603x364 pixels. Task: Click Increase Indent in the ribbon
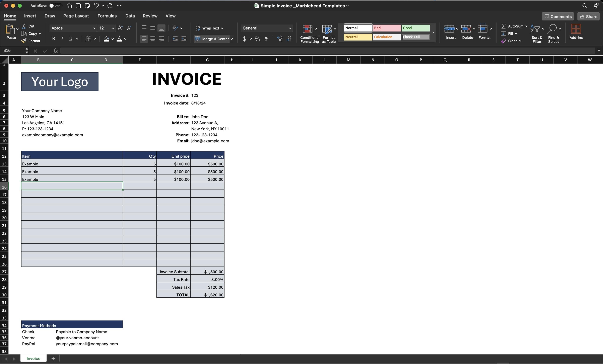(x=184, y=39)
